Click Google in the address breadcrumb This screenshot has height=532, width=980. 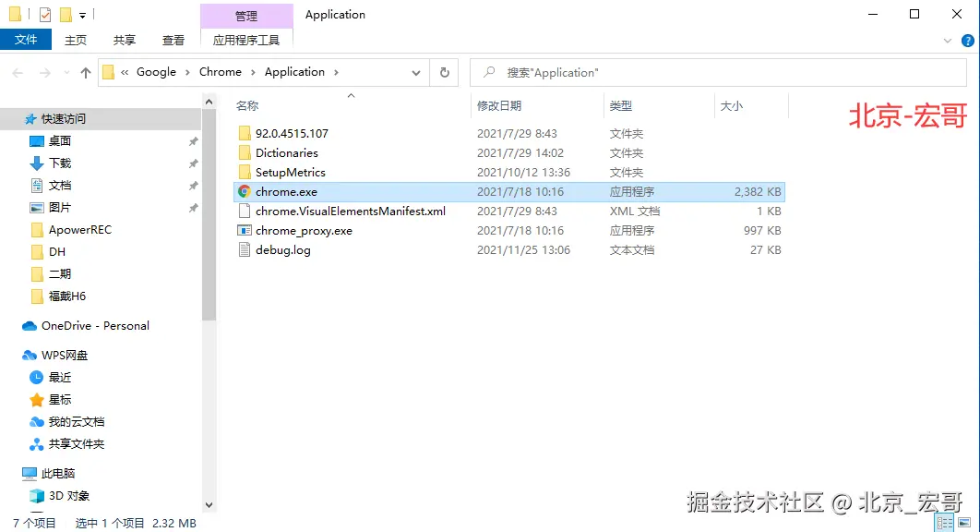(156, 72)
